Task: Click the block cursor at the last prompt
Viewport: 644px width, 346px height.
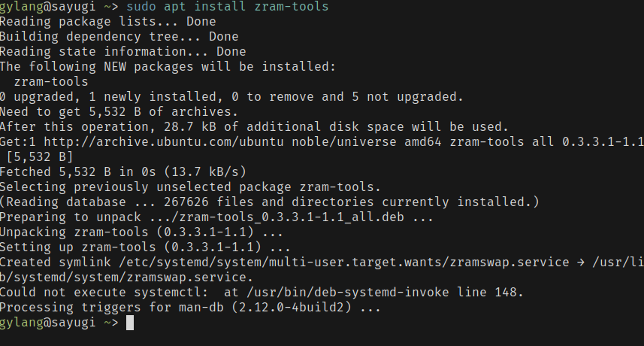Action: click(x=129, y=323)
